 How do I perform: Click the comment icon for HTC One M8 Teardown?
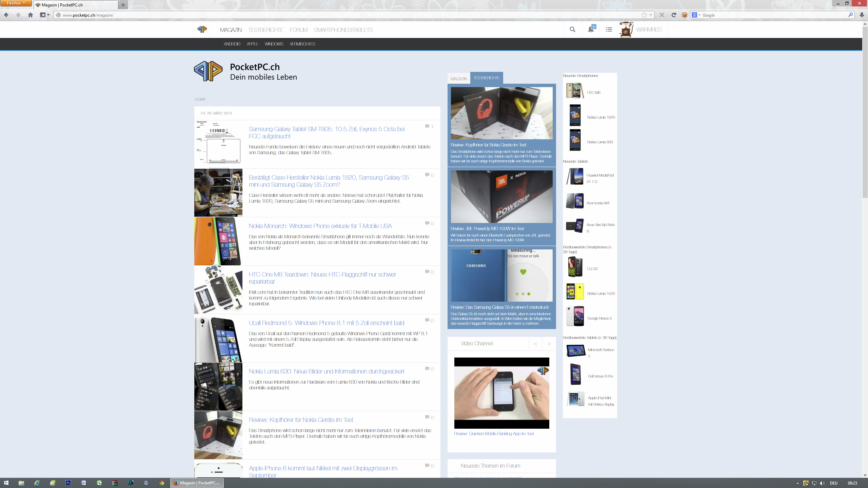pos(427,272)
